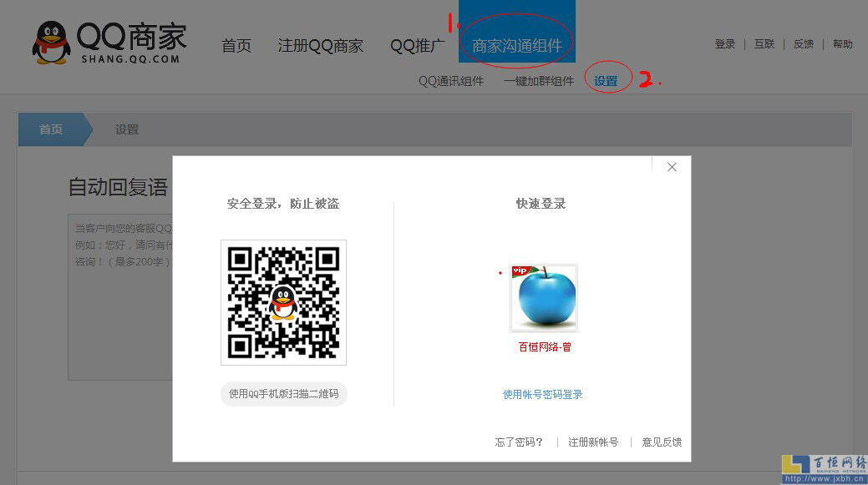
Task: Click the 反馈 link
Action: point(804,44)
